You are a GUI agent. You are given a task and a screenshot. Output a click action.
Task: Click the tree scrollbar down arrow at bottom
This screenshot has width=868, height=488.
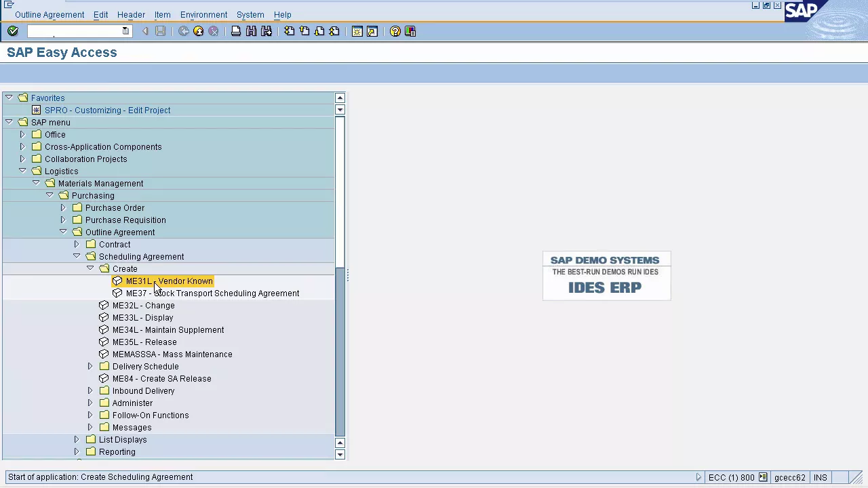tap(340, 455)
